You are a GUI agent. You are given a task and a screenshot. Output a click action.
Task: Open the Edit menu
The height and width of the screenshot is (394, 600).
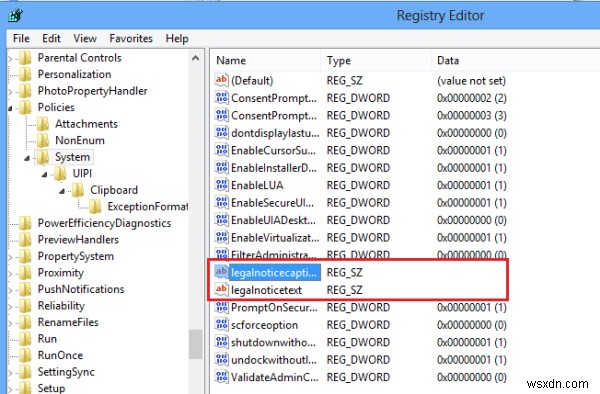51,38
